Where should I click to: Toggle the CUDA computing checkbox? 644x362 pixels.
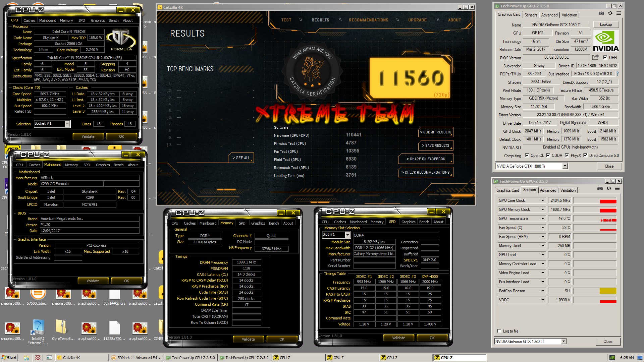(548, 156)
